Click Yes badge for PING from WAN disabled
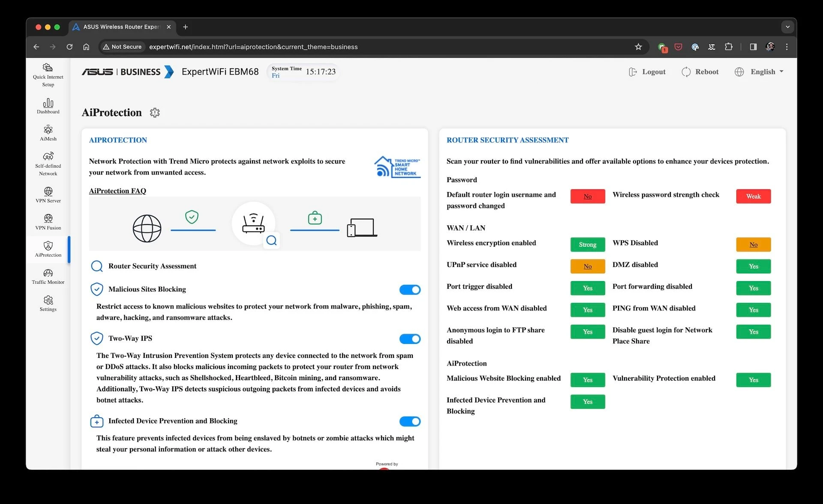The height and width of the screenshot is (504, 823). (754, 310)
